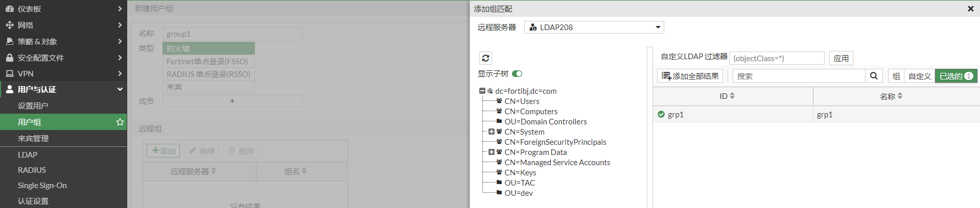Open the 远程服务器 LDAP208 dropdown
Screen dimensions: 980x208
point(594,28)
